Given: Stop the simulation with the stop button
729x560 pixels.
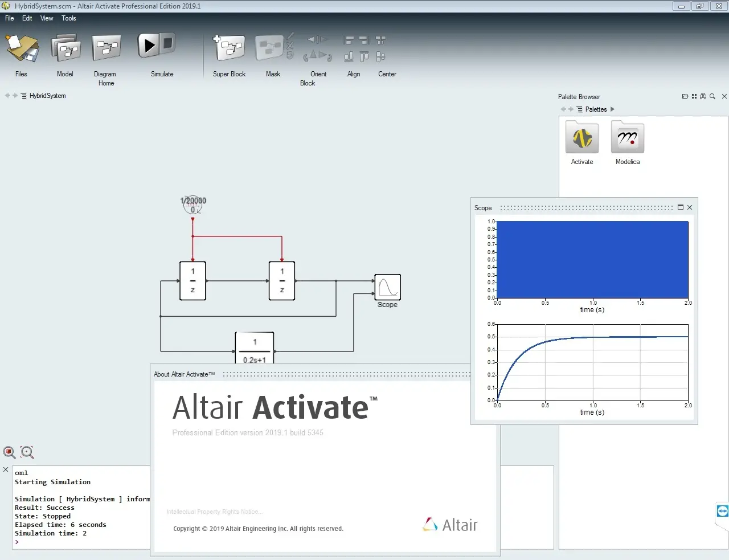Looking at the screenshot, I should pyautogui.click(x=168, y=43).
